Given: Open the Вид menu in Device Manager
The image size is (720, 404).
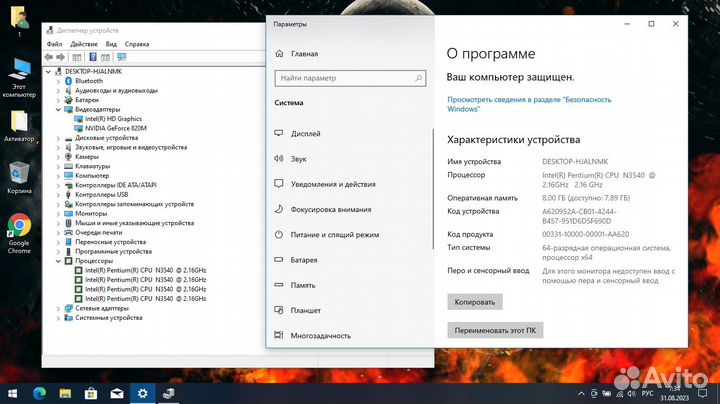Looking at the screenshot, I should [x=111, y=44].
